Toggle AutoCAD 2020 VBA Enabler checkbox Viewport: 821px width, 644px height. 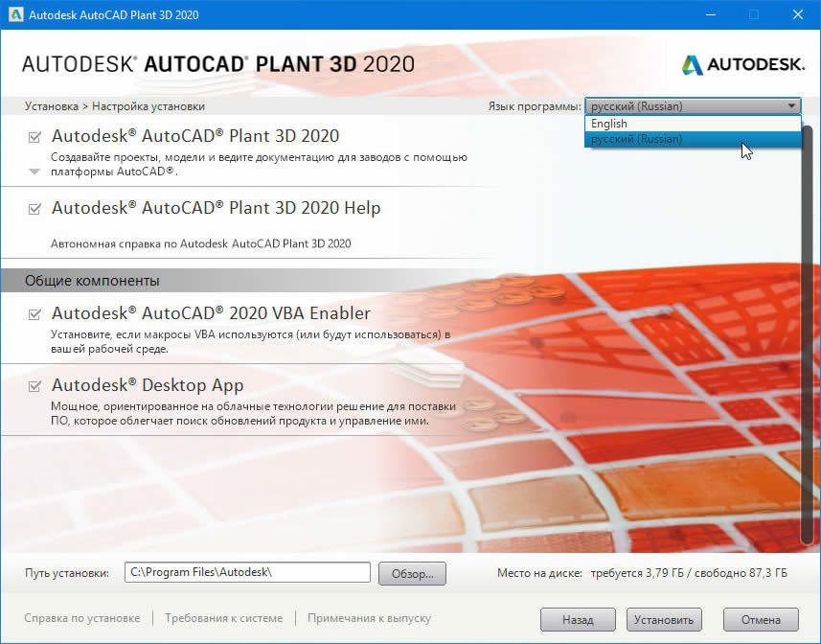click(34, 314)
